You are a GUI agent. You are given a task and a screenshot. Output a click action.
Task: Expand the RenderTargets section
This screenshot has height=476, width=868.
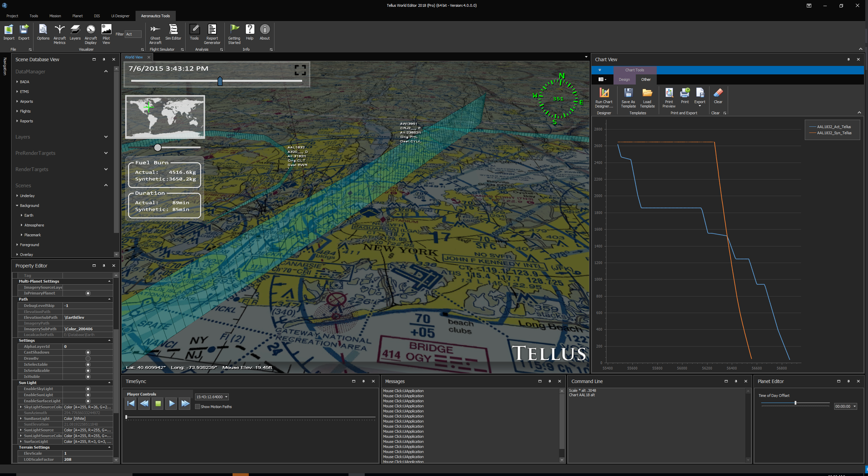point(106,169)
